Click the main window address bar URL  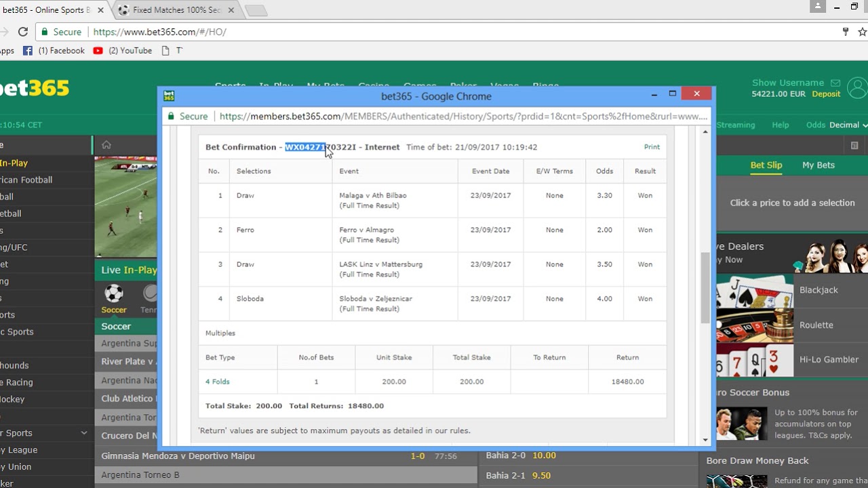coord(159,32)
